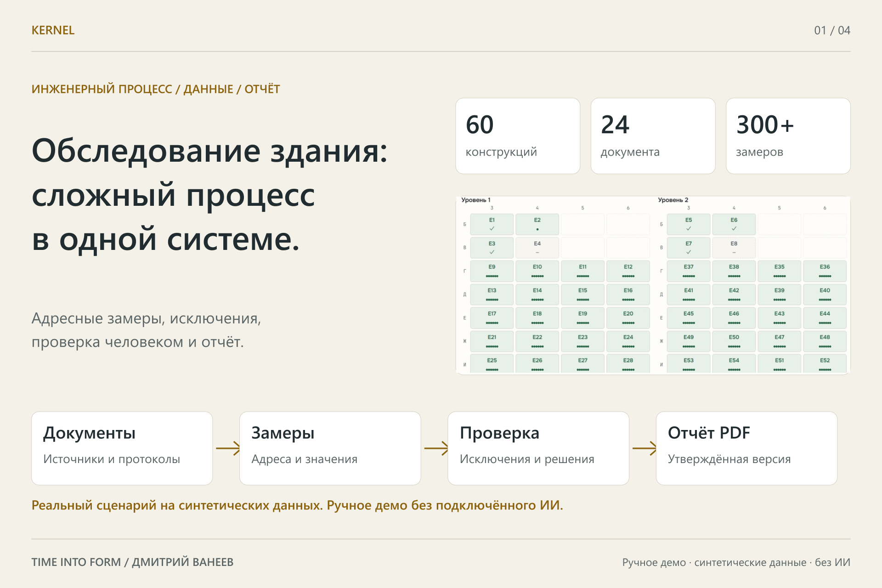Select cell E1 in the grid
The image size is (882, 588).
click(x=492, y=224)
